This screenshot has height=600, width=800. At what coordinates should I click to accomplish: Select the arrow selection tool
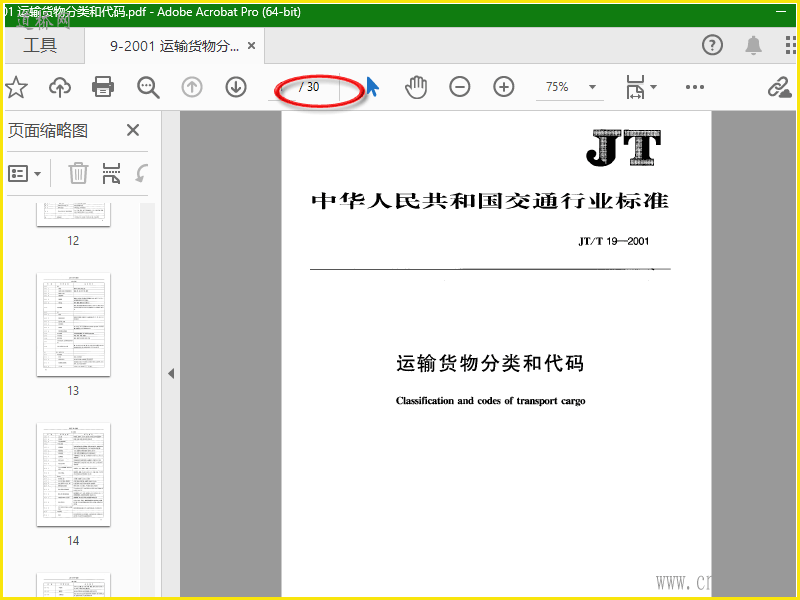[x=373, y=87]
